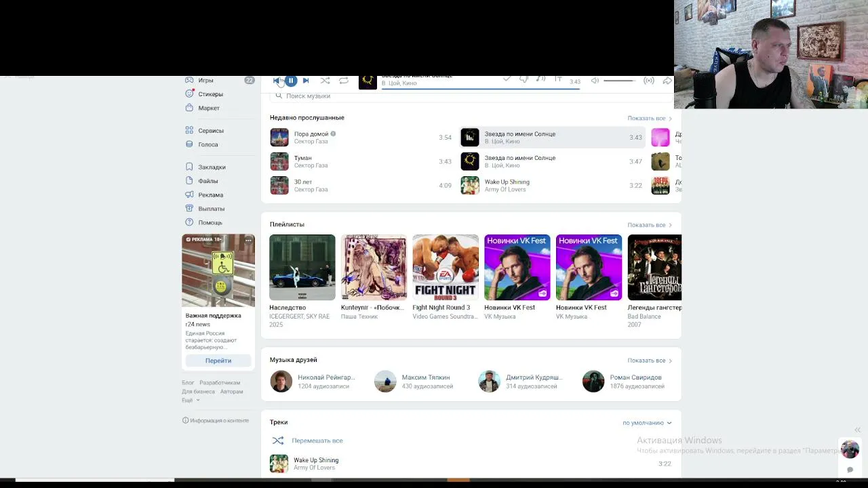The image size is (868, 488).
Task: Pause the currently playing song
Action: pyautogui.click(x=291, y=81)
